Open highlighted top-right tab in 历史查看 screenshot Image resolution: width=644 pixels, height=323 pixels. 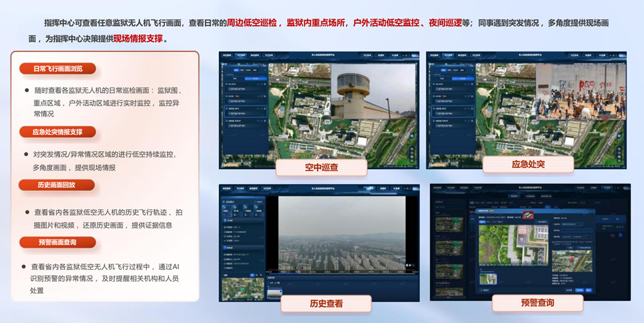pyautogui.click(x=369, y=189)
